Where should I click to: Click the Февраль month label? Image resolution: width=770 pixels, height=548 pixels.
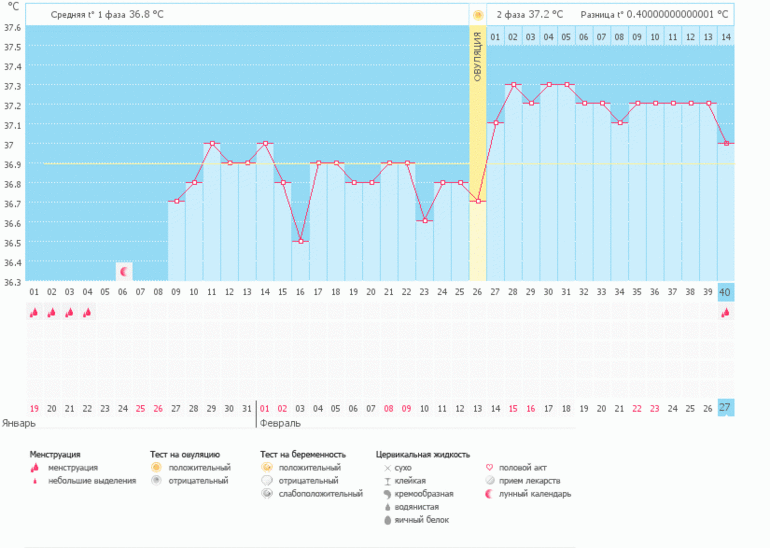click(280, 424)
